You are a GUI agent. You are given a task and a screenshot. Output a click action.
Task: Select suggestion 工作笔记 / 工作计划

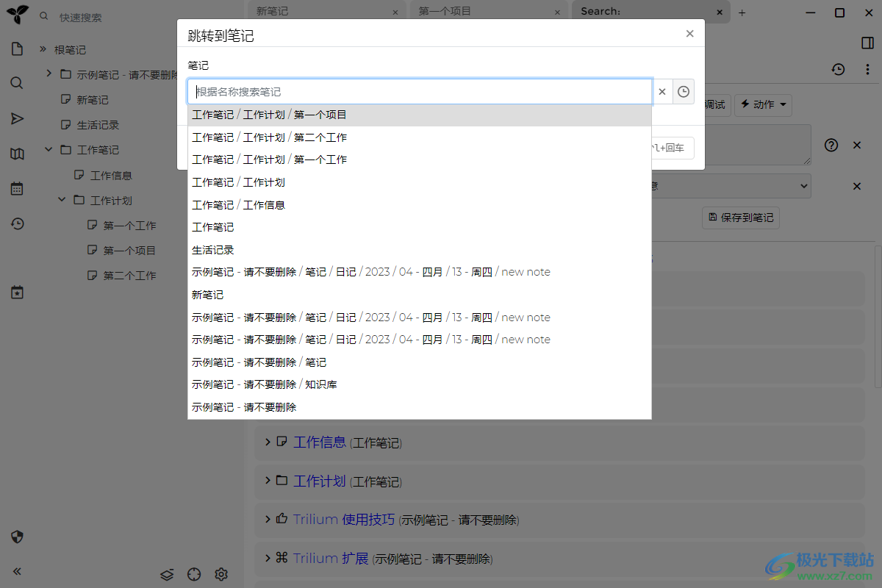point(420,182)
